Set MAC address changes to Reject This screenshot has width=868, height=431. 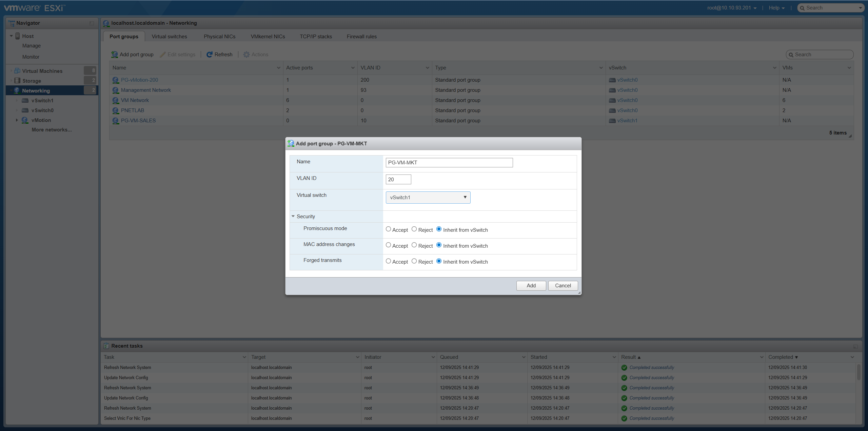tap(414, 245)
